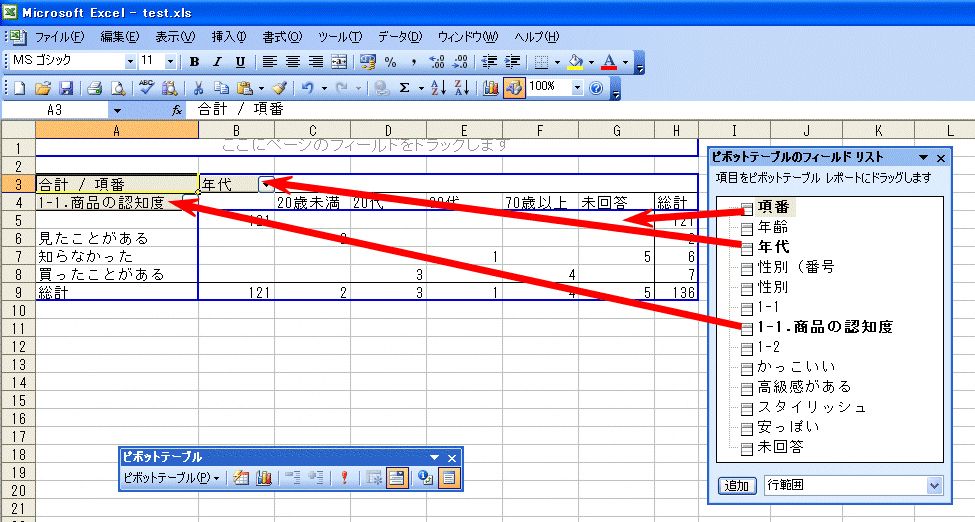Expand the 行範囲 area combo box
Viewport: 975px width, 522px height.
[x=935, y=485]
